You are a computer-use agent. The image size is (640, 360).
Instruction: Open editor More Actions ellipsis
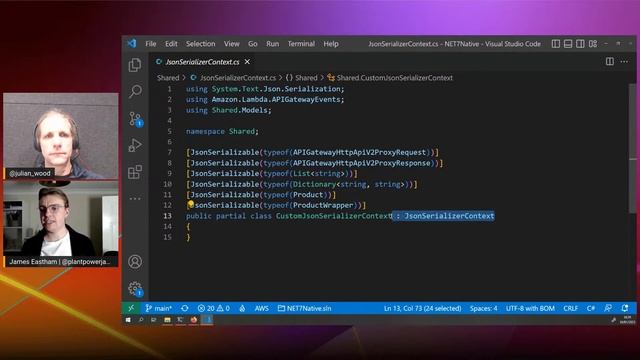[624, 62]
